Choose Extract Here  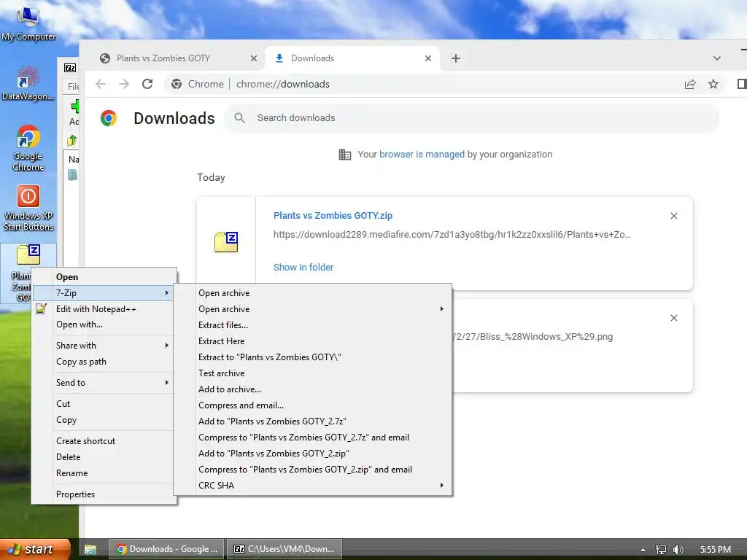(312, 341)
